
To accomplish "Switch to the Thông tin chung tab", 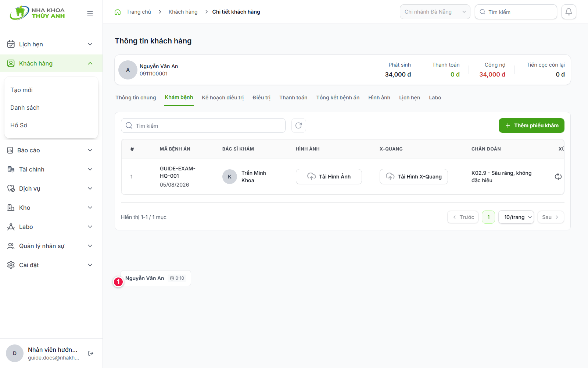I will click(136, 98).
